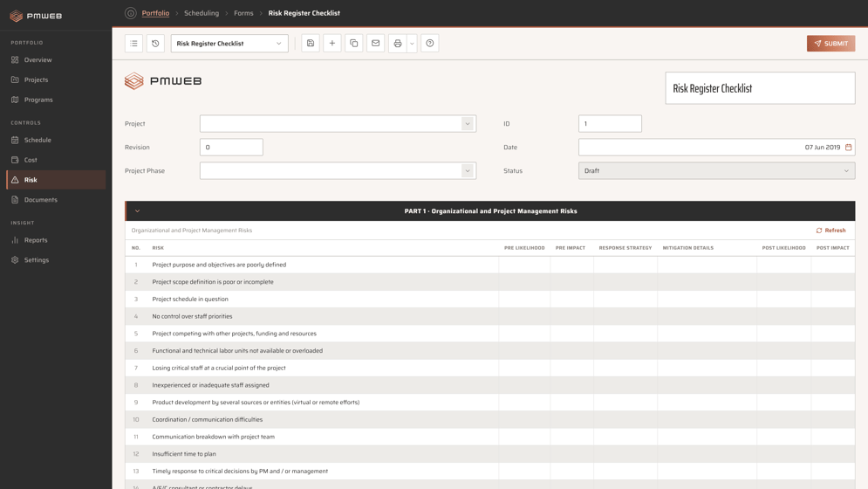
Task: Select row 'Coordination / communication difficulties'
Action: click(490, 420)
